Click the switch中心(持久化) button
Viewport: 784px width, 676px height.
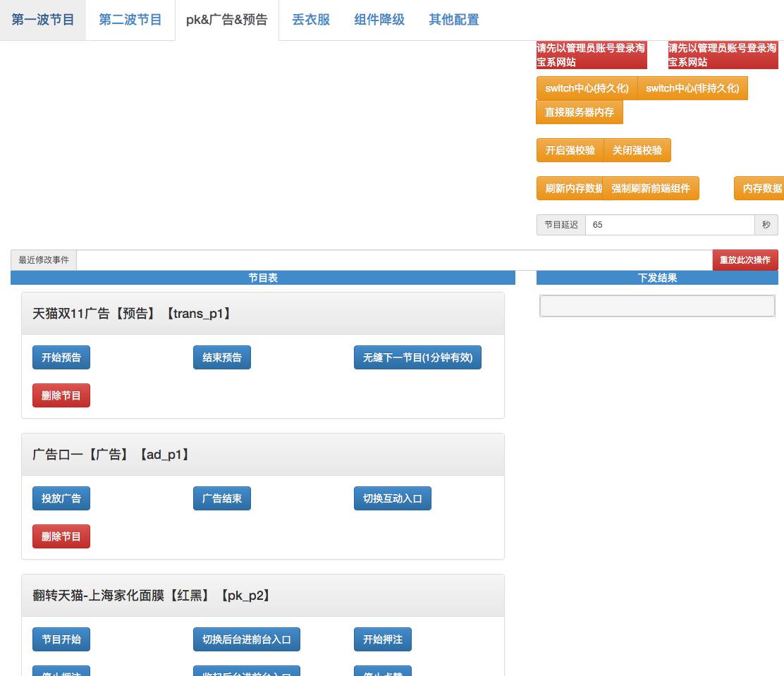point(587,88)
